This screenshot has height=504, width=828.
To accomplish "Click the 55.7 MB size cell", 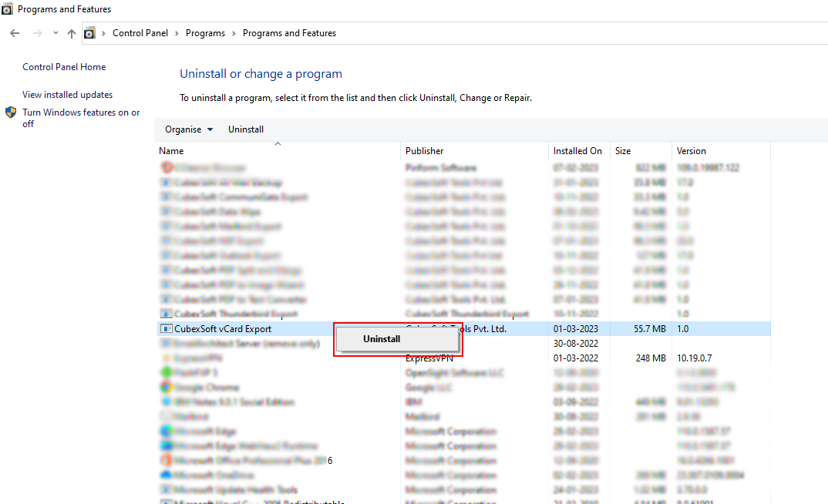I will (650, 329).
